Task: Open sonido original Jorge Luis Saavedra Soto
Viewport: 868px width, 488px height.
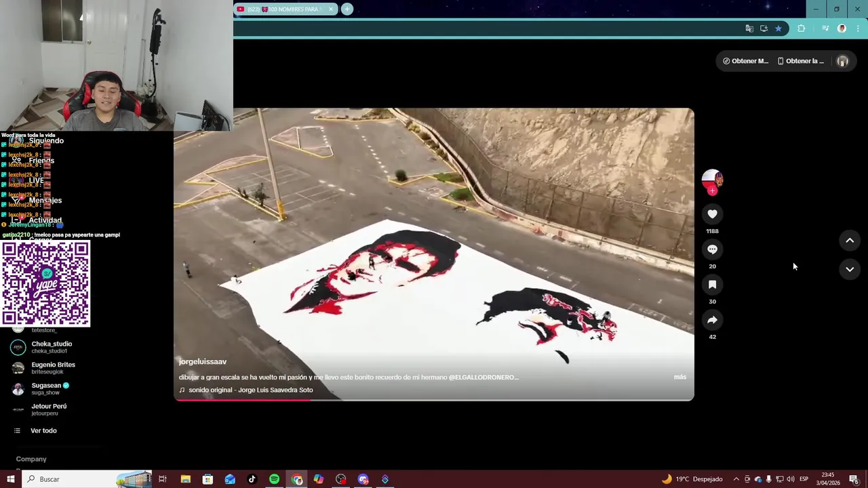Action: click(246, 390)
